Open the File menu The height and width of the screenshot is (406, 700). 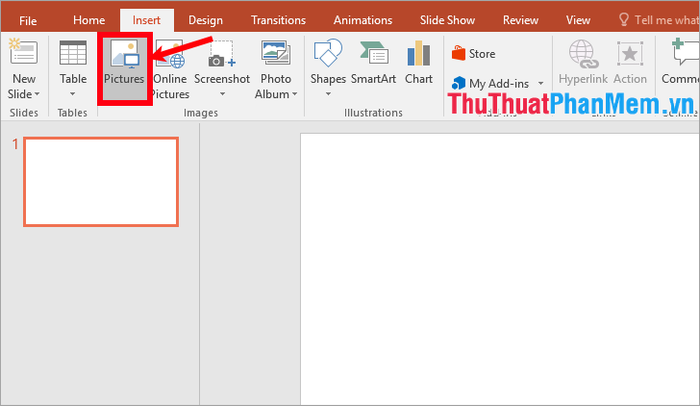(28, 19)
